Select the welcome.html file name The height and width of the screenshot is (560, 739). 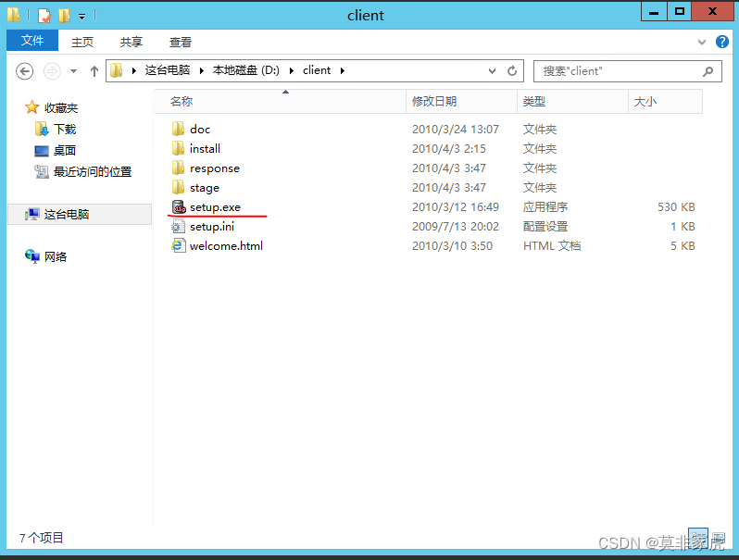click(226, 246)
